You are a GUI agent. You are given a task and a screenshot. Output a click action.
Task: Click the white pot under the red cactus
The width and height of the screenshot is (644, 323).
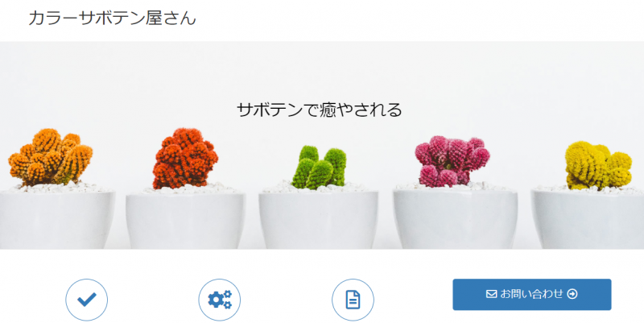click(186, 221)
